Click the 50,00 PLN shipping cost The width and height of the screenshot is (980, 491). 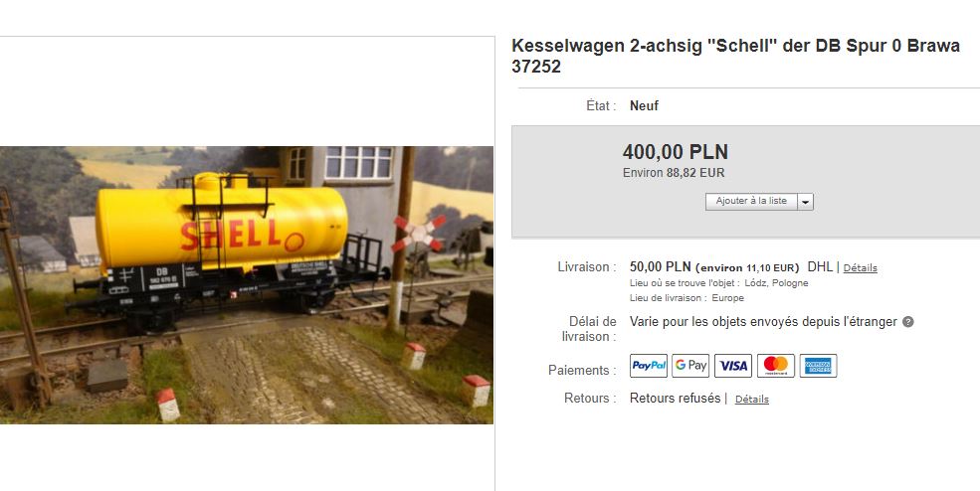pos(660,267)
